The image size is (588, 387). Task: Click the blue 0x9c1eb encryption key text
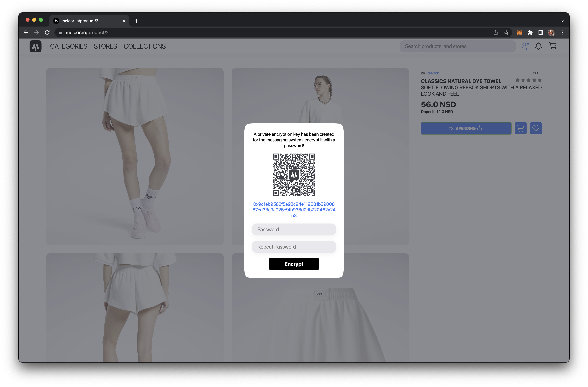294,210
